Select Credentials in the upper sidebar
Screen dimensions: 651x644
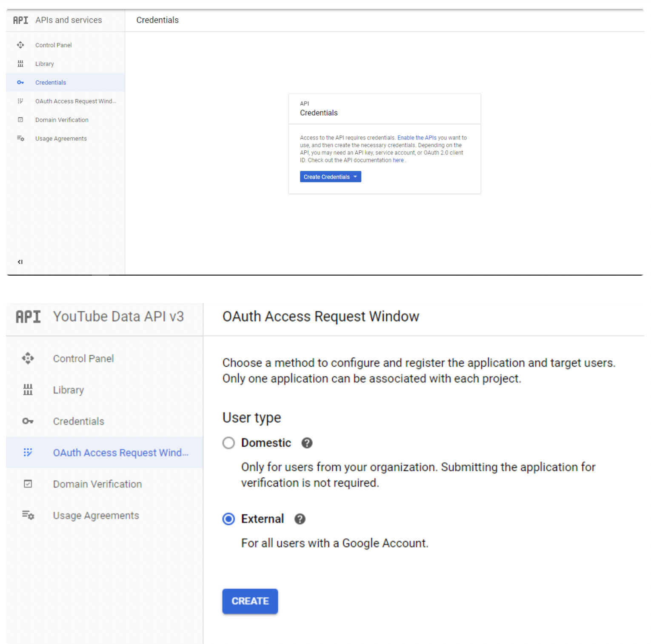[x=66, y=82]
